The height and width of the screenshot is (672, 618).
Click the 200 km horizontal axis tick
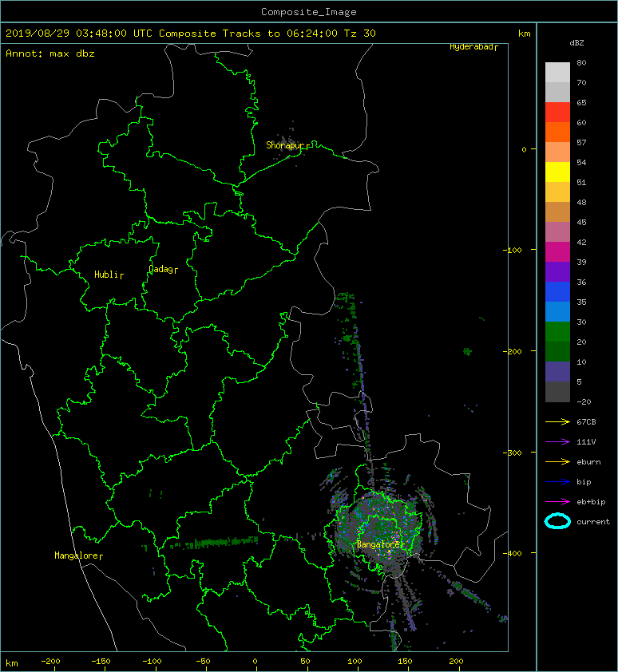tap(457, 662)
